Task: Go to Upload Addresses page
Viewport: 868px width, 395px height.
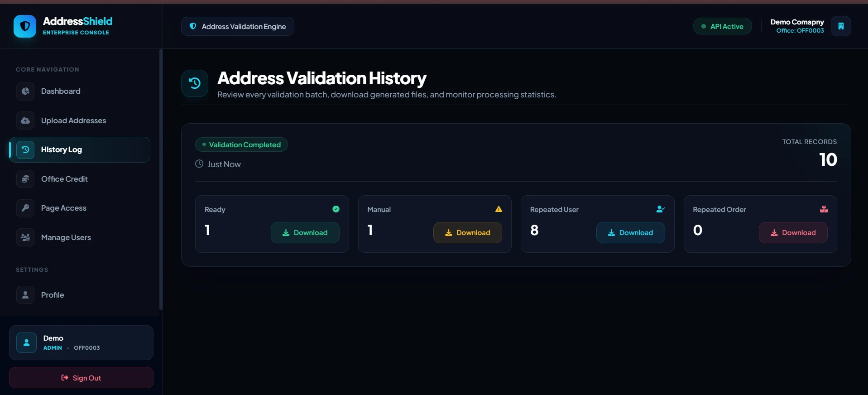Action: (x=80, y=120)
